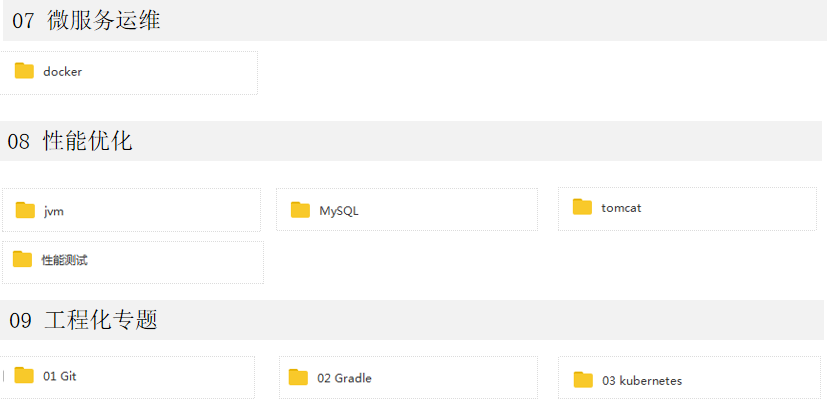Viewport: 840px width, 406px height.
Task: Click the 03 kubernetes folder icon
Action: pyautogui.click(x=583, y=380)
